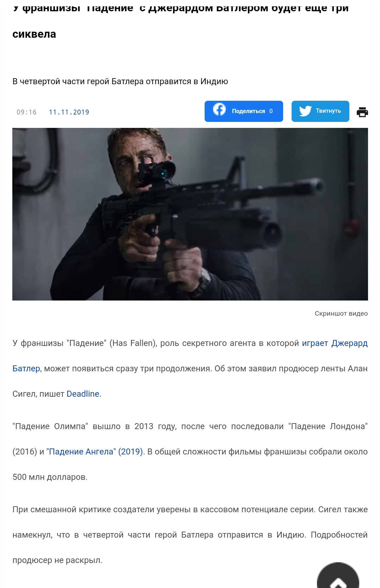Share article via Поделиться button
This screenshot has height=588, width=380.
coord(244,111)
